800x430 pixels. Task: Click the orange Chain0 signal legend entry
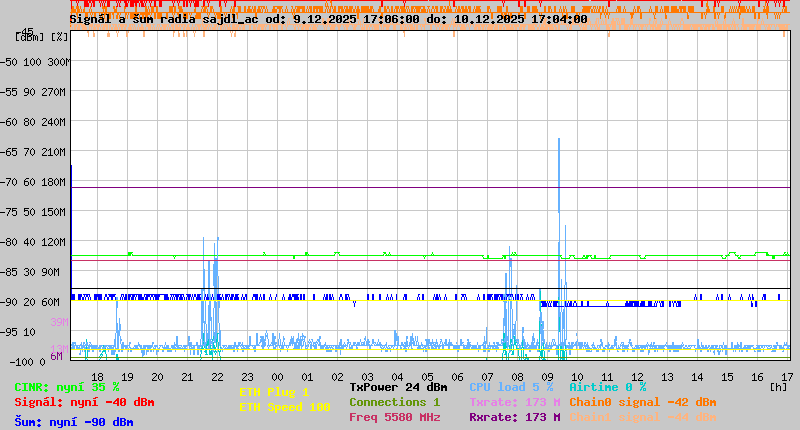[642, 402]
